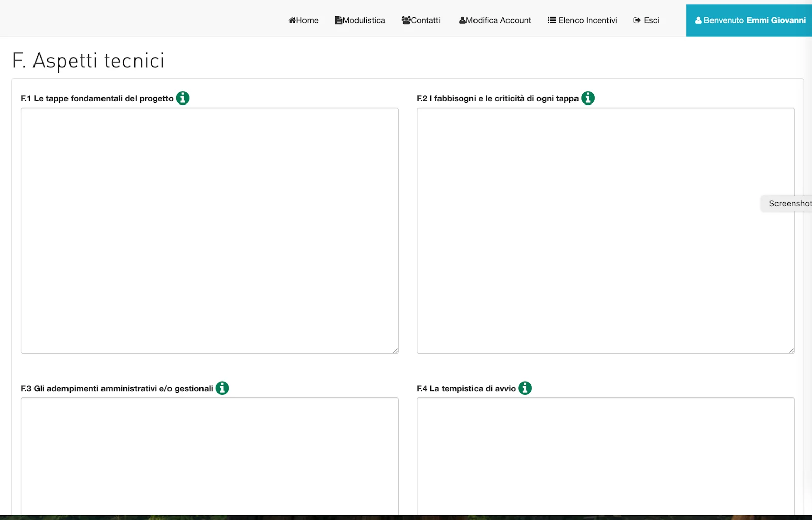Open the Elenco Incentivi menu item

click(582, 20)
